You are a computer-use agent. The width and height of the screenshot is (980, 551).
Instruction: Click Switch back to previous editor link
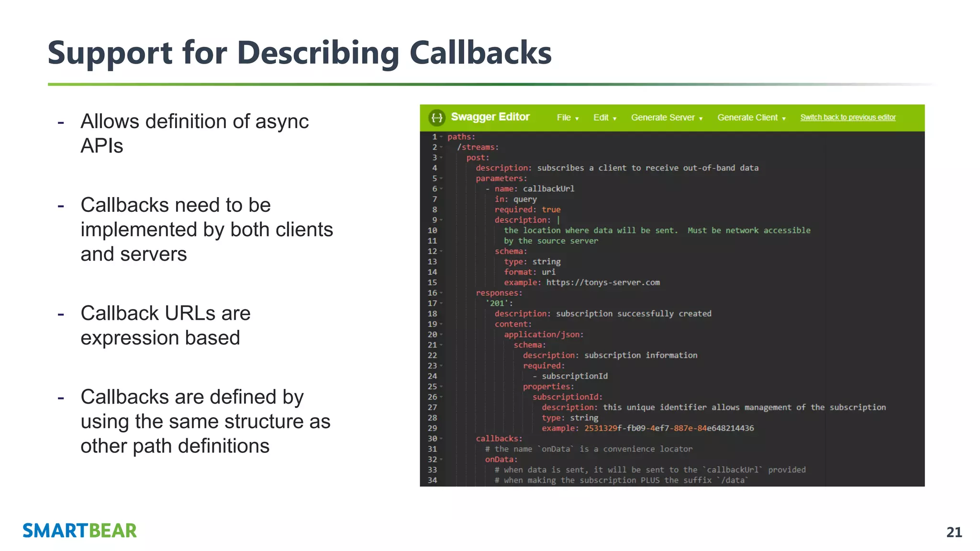click(x=848, y=118)
